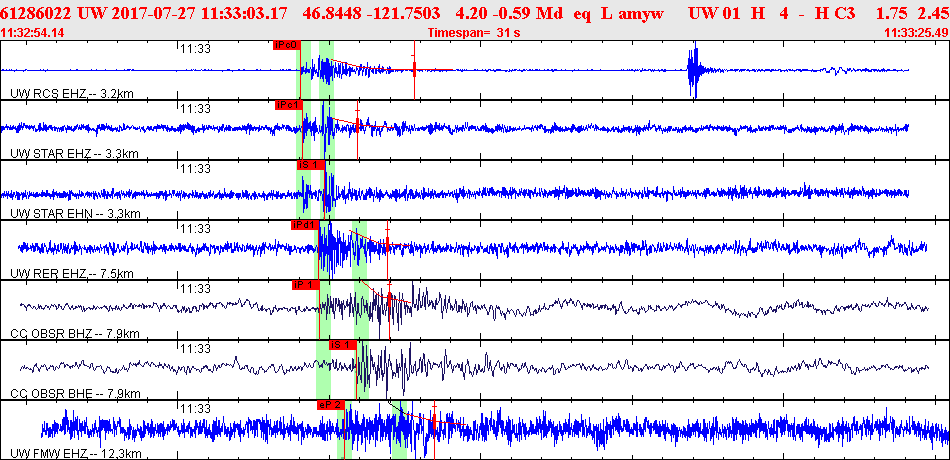The width and height of the screenshot is (950, 460).
Task: Select the iPc0 pick flag on RCS trace
Action: coord(286,45)
